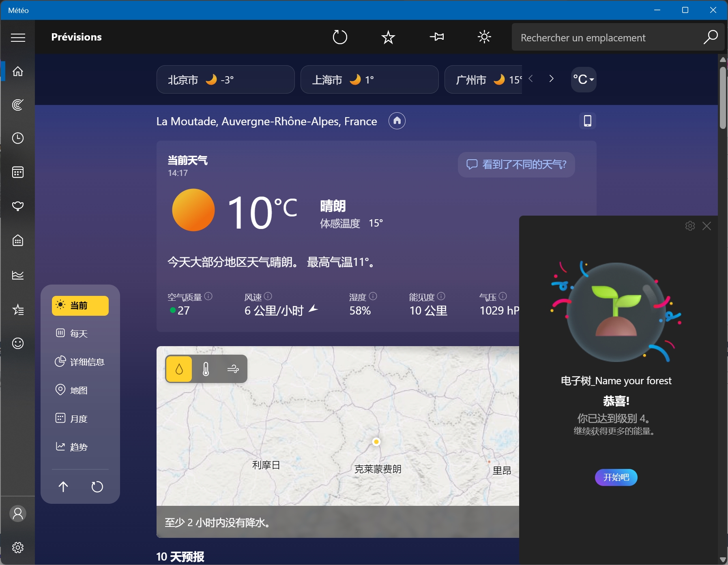
Task: Open monthly calendar icon in sidebar
Action: pyautogui.click(x=18, y=172)
